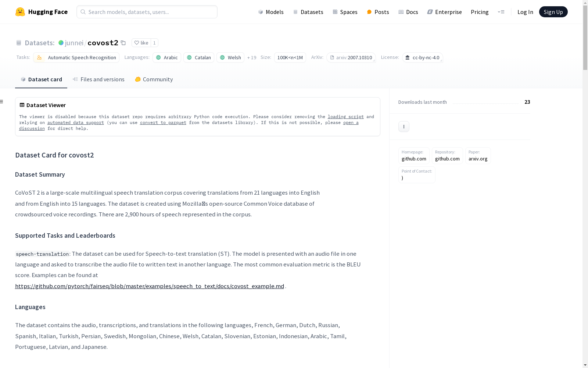Open the table of contents icon at left edge
The width and height of the screenshot is (588, 368).
tap(2, 102)
